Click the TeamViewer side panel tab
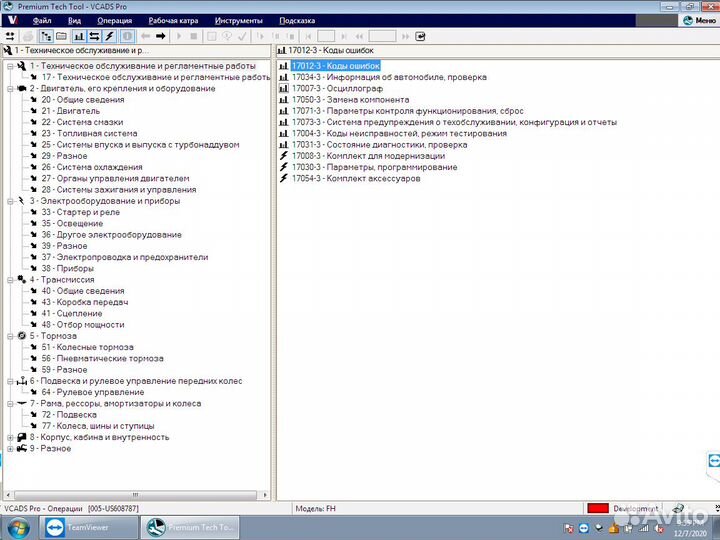Image resolution: width=720 pixels, height=540 pixels. (714, 461)
